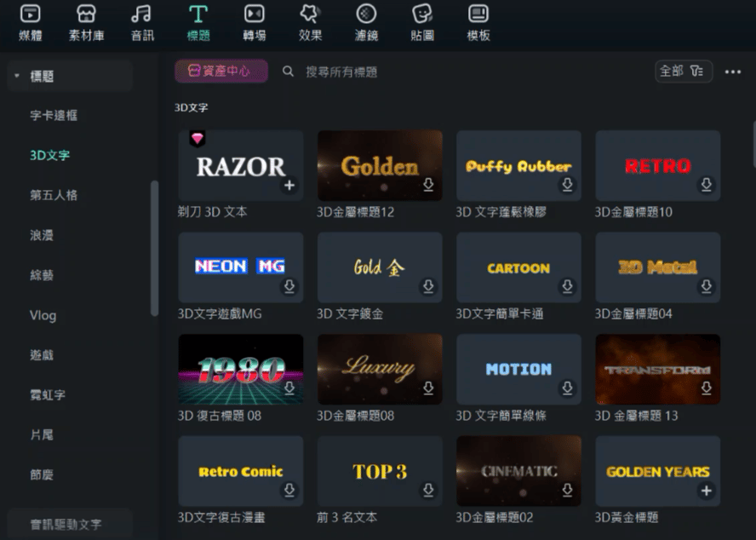Click the sidebar vertical scrollbar
This screenshot has height=540, width=756.
pyautogui.click(x=154, y=249)
